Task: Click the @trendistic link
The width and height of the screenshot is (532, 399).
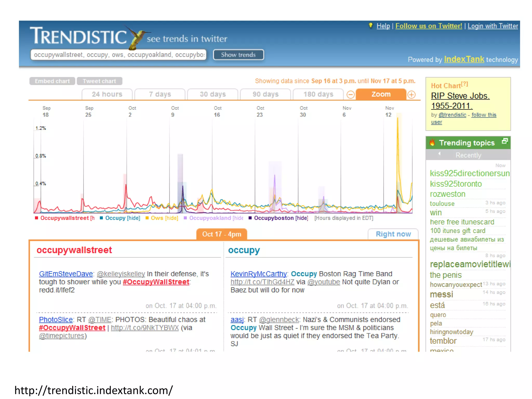Action: pyautogui.click(x=452, y=115)
